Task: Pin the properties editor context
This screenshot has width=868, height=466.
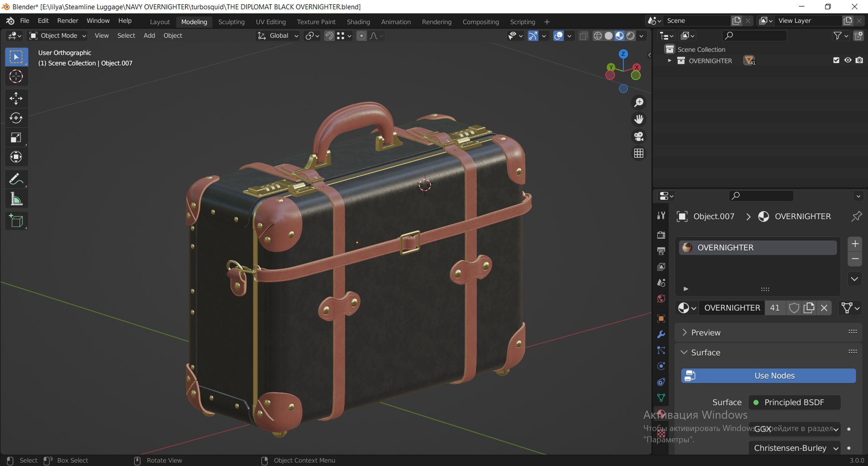Action: [856, 217]
